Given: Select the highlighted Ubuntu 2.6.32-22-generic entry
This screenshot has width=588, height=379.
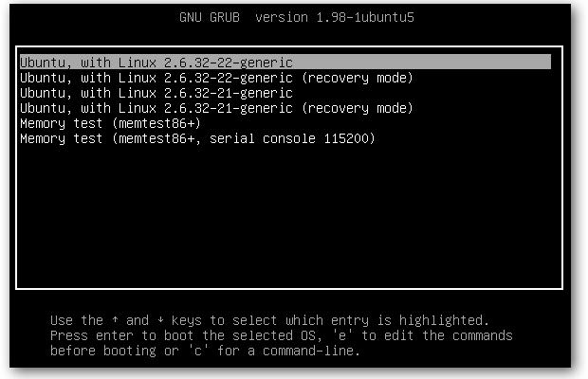Looking at the screenshot, I should (156, 63).
